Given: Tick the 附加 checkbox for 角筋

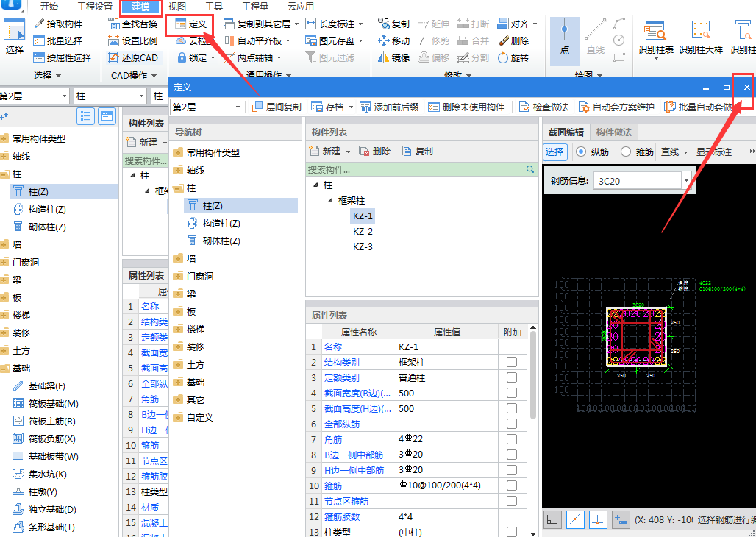Looking at the screenshot, I should pos(512,439).
